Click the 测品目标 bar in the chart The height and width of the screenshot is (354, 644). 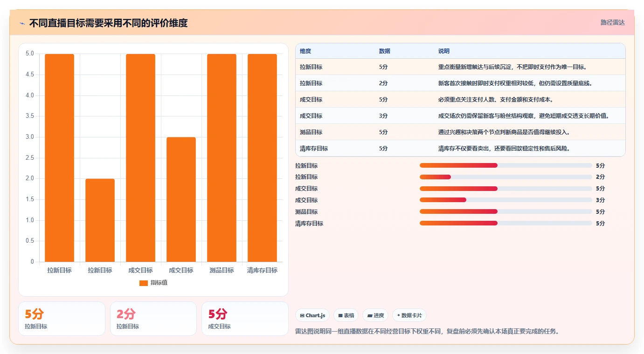[x=222, y=158]
